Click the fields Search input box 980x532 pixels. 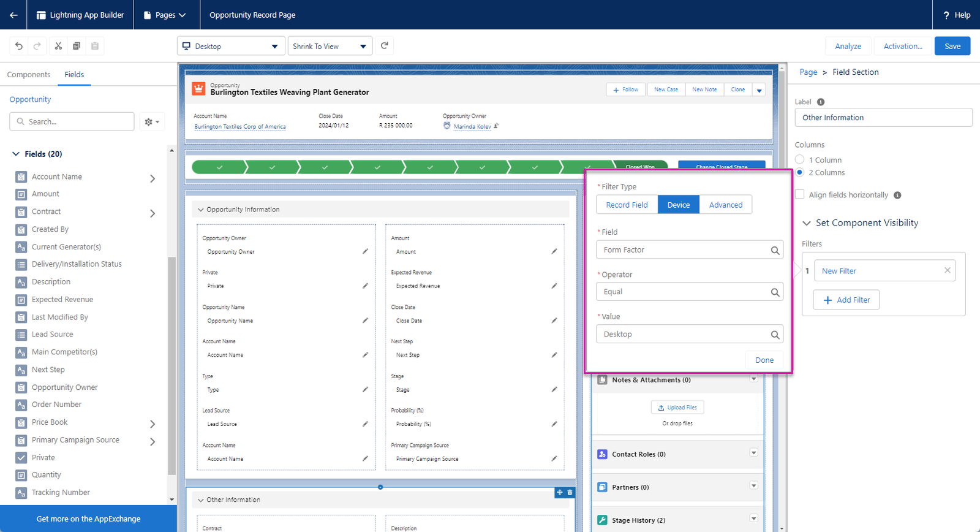(72, 122)
